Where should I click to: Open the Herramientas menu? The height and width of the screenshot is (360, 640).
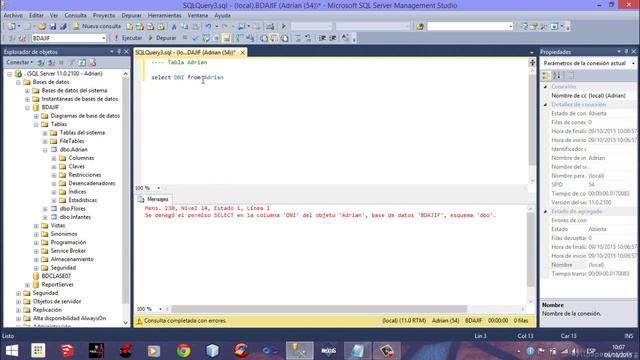pyautogui.click(x=164, y=16)
